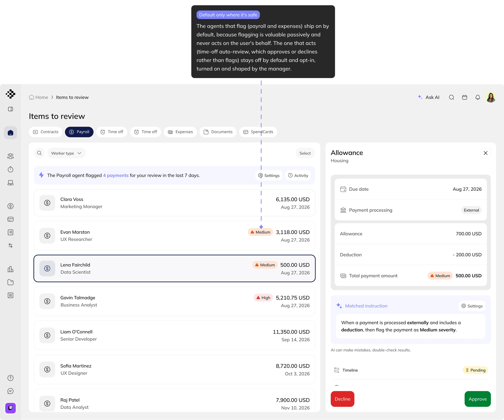The height and width of the screenshot is (420, 504).
Task: Decline the allowance payment
Action: point(343,399)
